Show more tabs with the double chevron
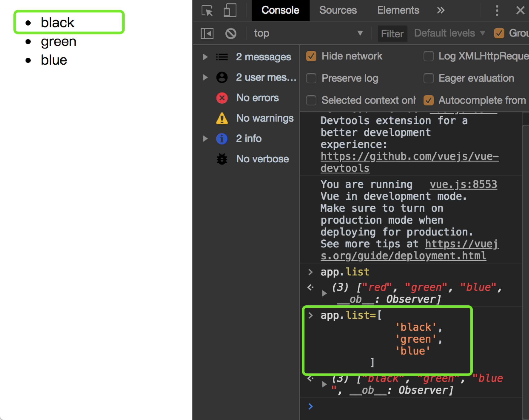 pyautogui.click(x=441, y=11)
